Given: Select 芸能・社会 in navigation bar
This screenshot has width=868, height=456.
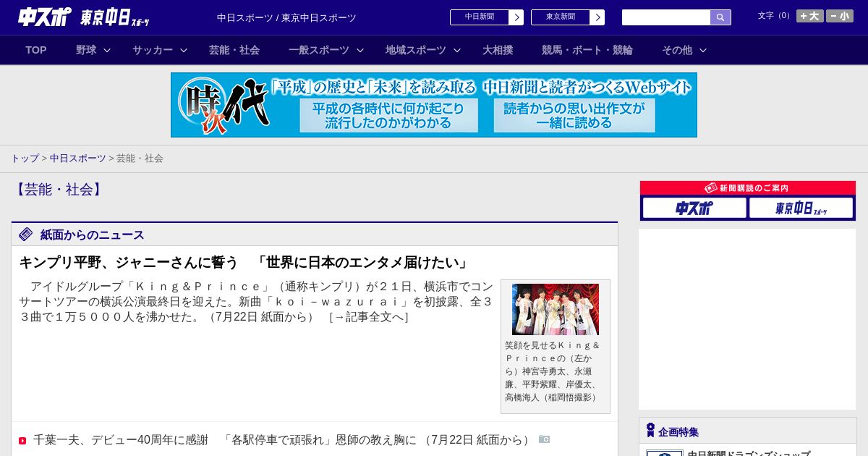Looking at the screenshot, I should click(234, 50).
